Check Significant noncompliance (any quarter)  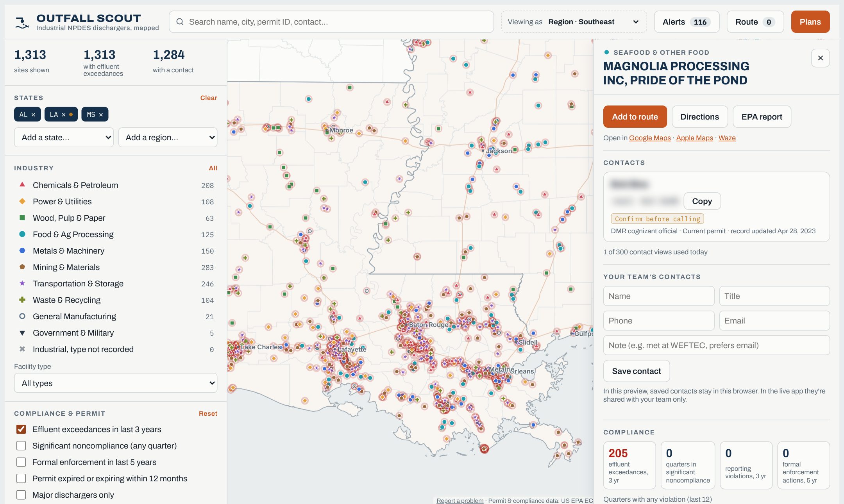pyautogui.click(x=21, y=446)
